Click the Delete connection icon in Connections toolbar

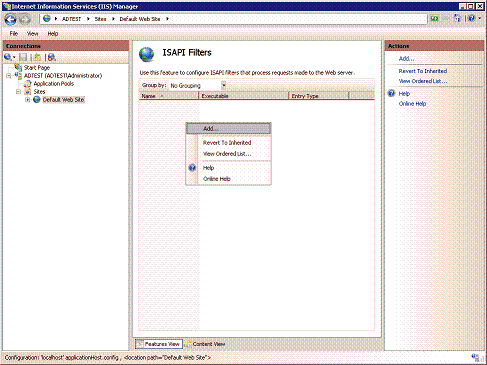51,57
